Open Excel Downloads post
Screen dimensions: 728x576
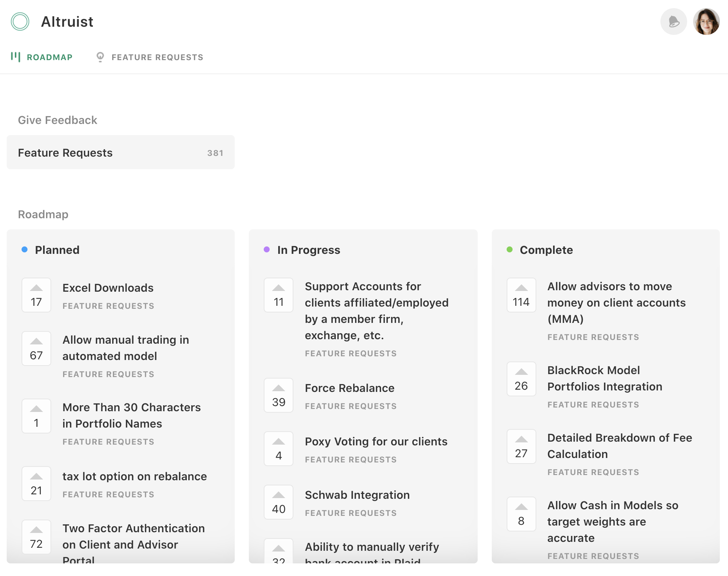point(108,288)
